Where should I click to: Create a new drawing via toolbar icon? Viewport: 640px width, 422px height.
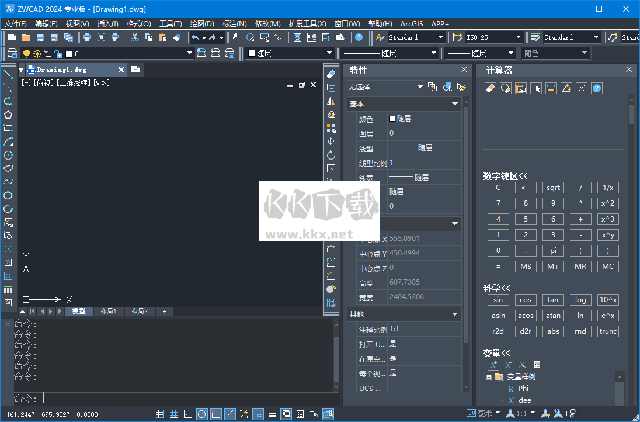click(12, 38)
